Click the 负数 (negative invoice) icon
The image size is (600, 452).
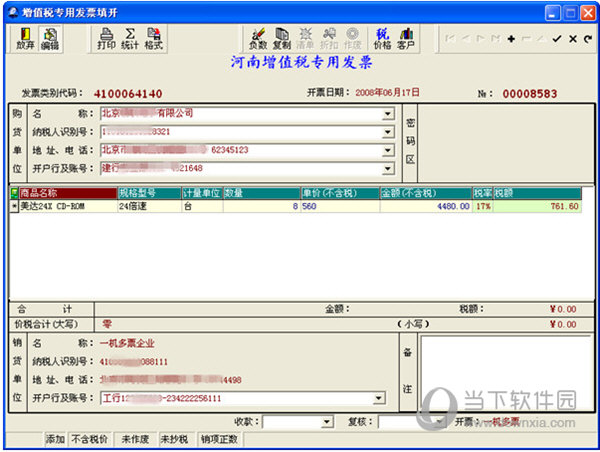(258, 39)
